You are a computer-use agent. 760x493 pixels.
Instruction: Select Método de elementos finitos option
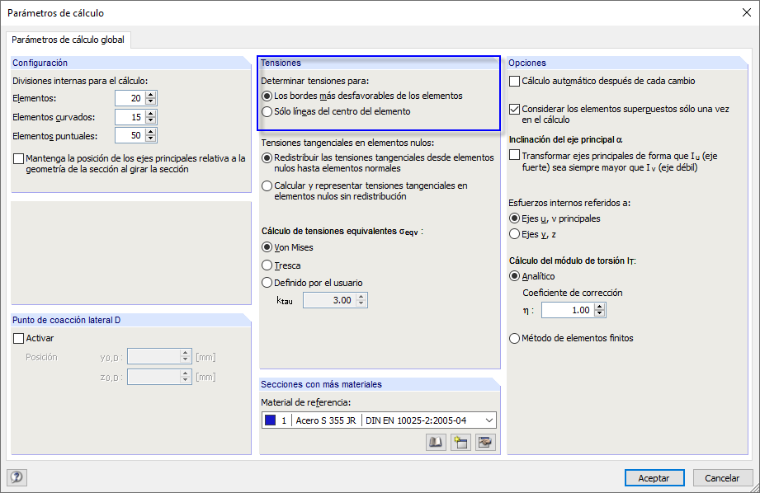514,338
